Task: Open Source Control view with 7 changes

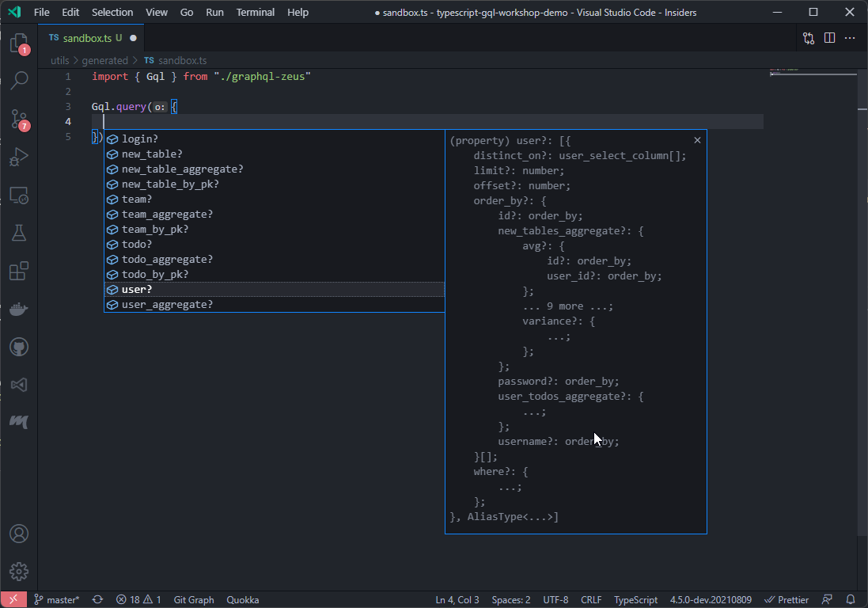Action: (19, 119)
